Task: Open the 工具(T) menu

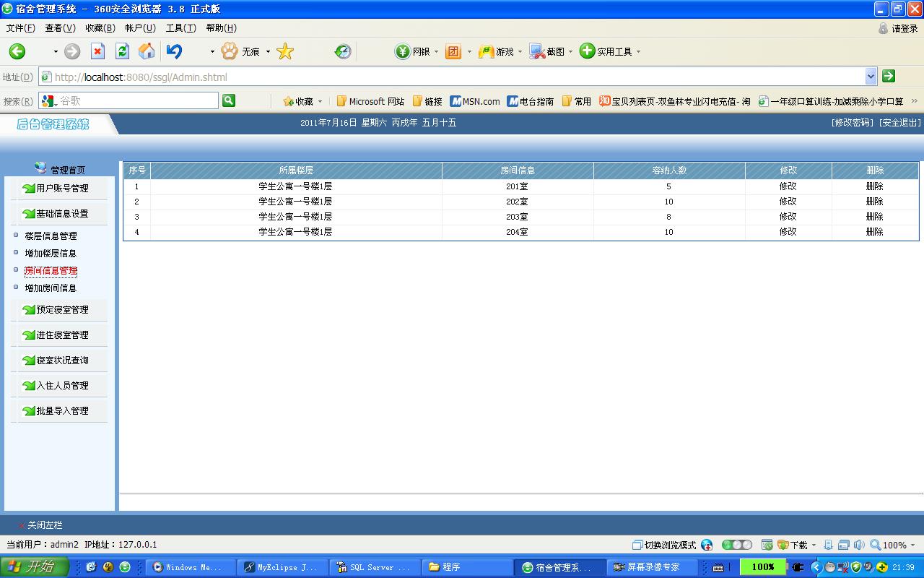Action: tap(180, 28)
